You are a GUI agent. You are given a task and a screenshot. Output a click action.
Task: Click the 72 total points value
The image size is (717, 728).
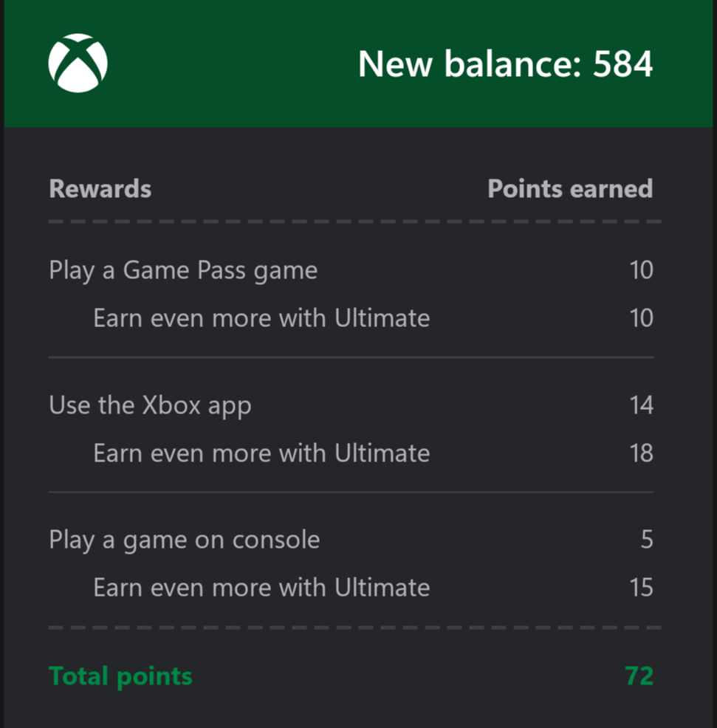coord(639,676)
